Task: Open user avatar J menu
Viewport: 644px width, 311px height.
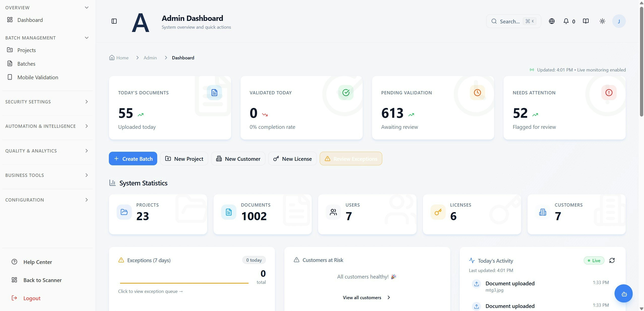Action: (619, 21)
